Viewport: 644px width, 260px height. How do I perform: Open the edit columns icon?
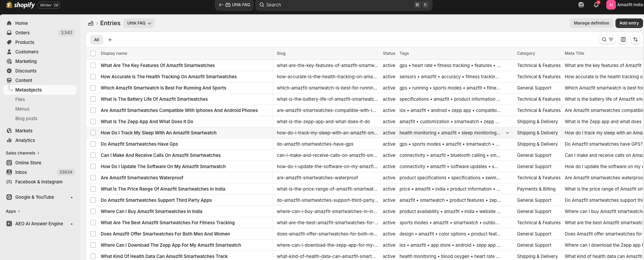[623, 39]
